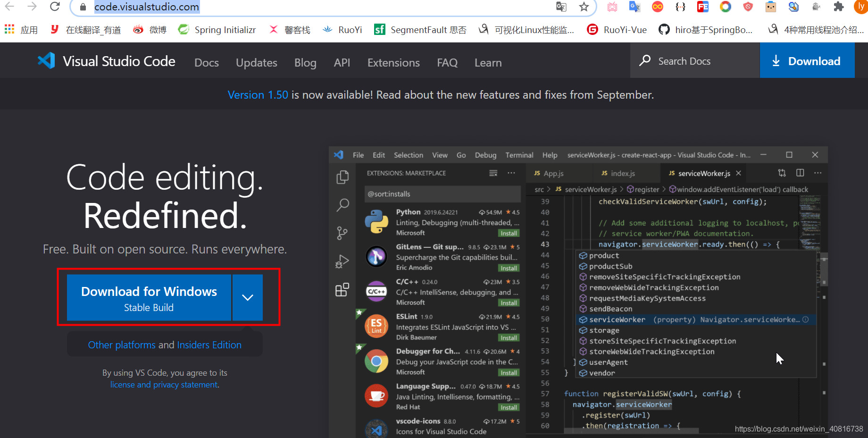Screen dimensions: 868x438
Task: Click the Search Docs field
Action: pos(695,60)
